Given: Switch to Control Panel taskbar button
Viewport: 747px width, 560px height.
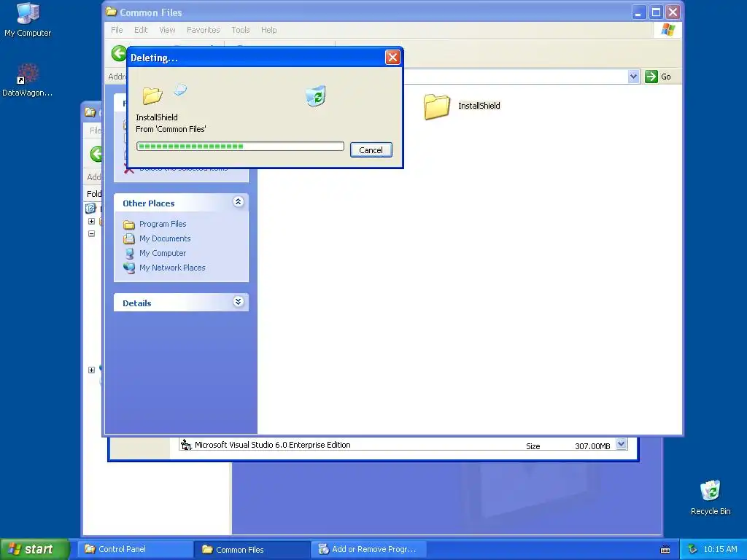Looking at the screenshot, I should click(x=134, y=549).
